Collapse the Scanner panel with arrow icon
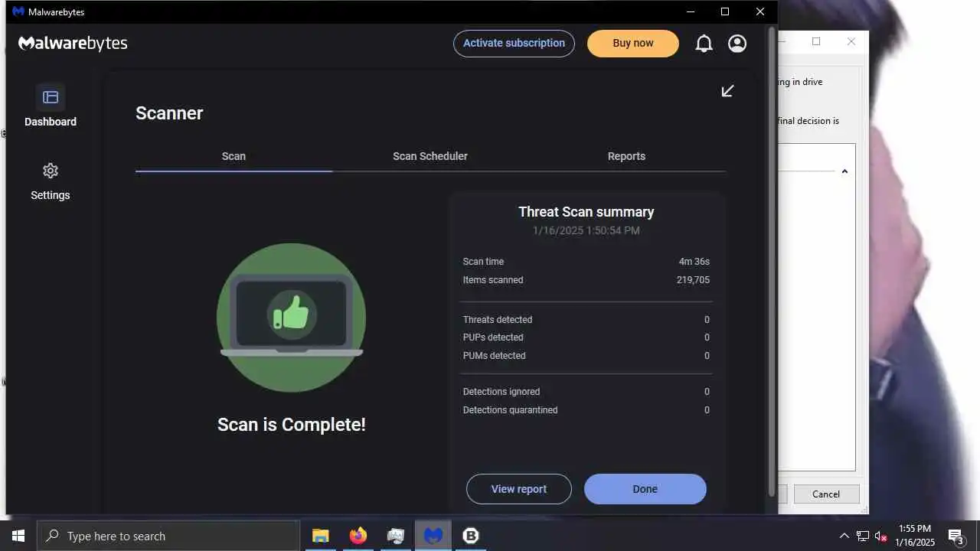 [x=727, y=91]
